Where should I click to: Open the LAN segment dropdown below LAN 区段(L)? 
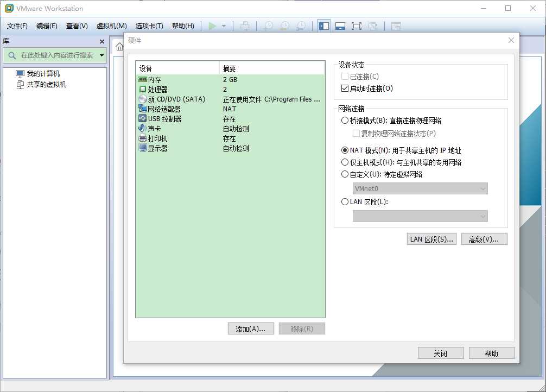[x=420, y=216]
